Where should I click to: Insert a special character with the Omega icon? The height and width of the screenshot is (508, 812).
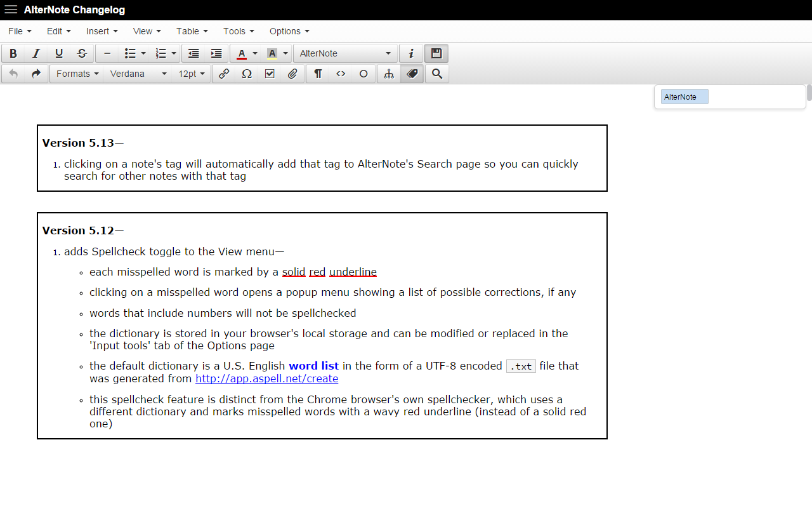(x=247, y=74)
